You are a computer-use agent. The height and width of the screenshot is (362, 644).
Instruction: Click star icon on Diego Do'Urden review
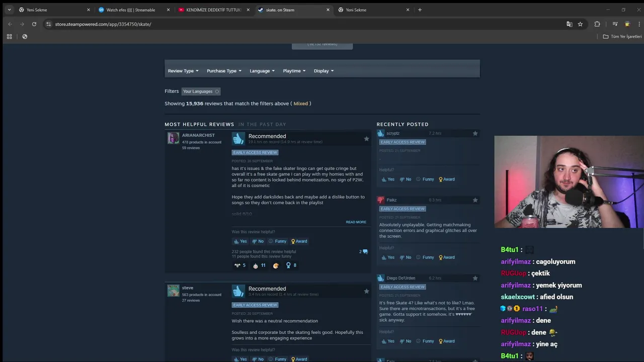(x=475, y=278)
